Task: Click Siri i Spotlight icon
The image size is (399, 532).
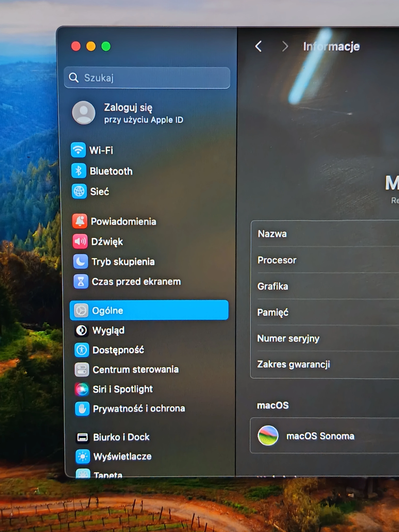Action: point(82,389)
